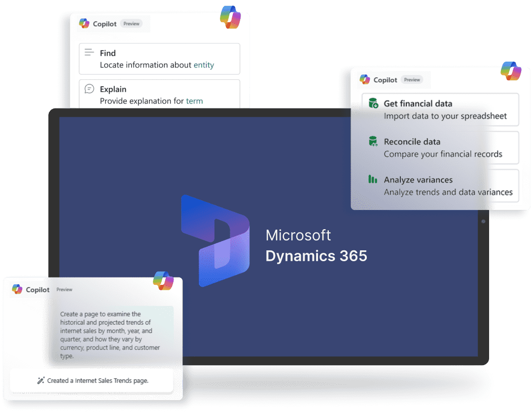Click the Analyze variances bar chart icon

[x=373, y=179]
